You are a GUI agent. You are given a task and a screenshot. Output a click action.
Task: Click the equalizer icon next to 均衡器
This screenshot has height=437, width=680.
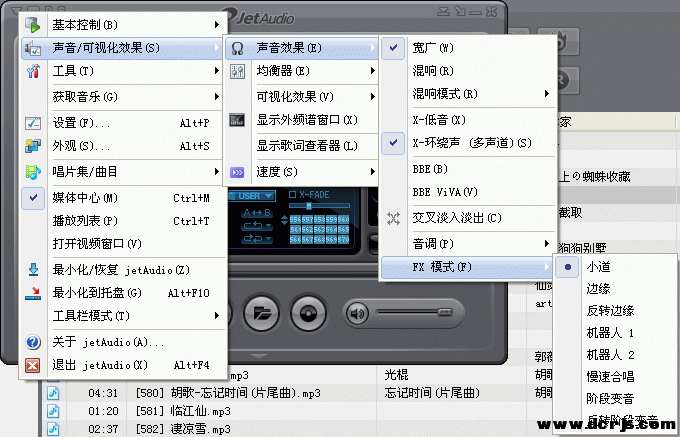238,72
